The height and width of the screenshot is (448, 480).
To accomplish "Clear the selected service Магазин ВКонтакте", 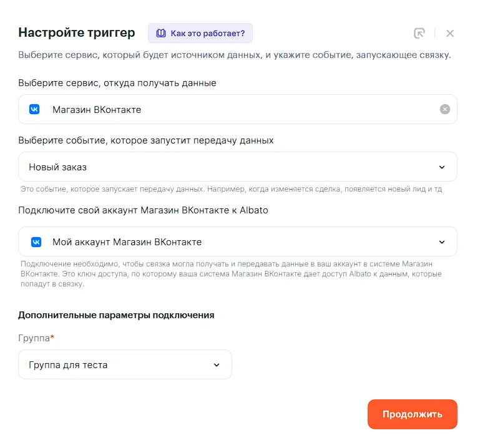I will (444, 110).
